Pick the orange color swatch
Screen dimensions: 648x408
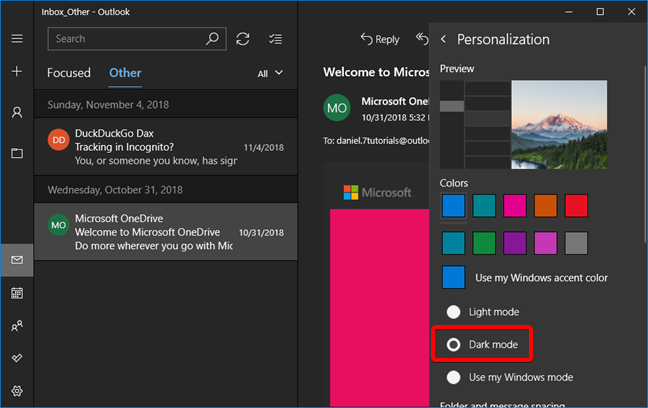[x=546, y=205]
